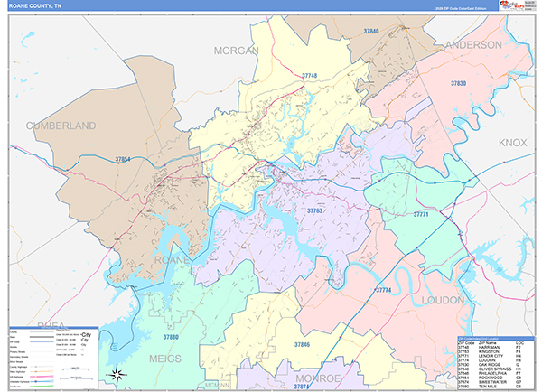Click the edition subtitle text in header

[461, 9]
